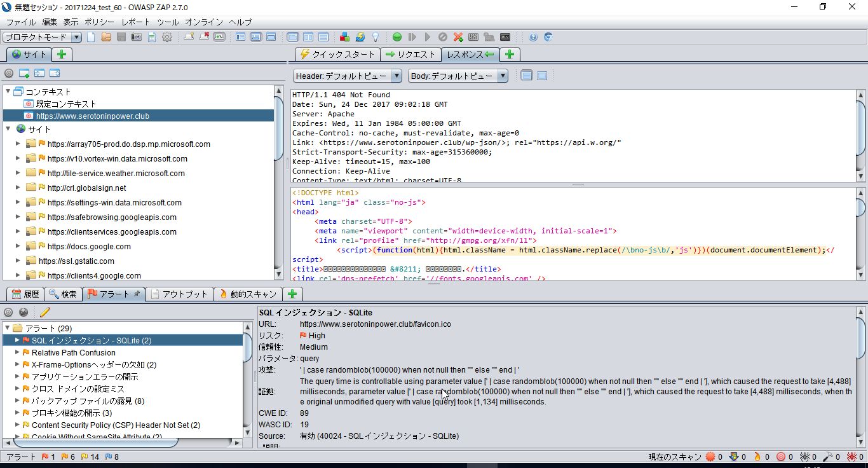Click the blue Informational alerts flag count

point(112,457)
